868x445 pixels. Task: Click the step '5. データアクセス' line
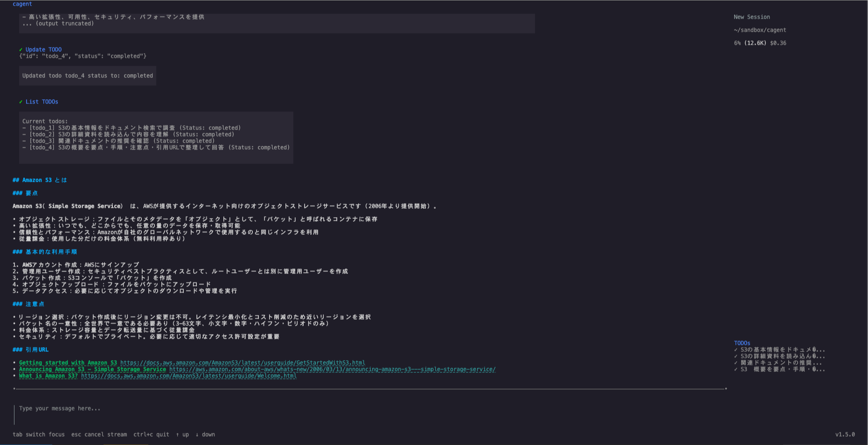point(125,291)
